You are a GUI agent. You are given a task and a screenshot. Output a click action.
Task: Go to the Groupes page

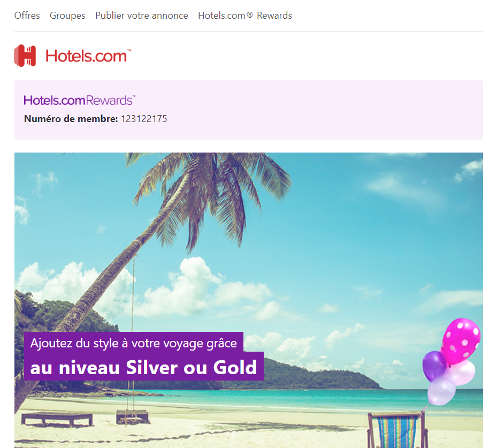pos(67,16)
